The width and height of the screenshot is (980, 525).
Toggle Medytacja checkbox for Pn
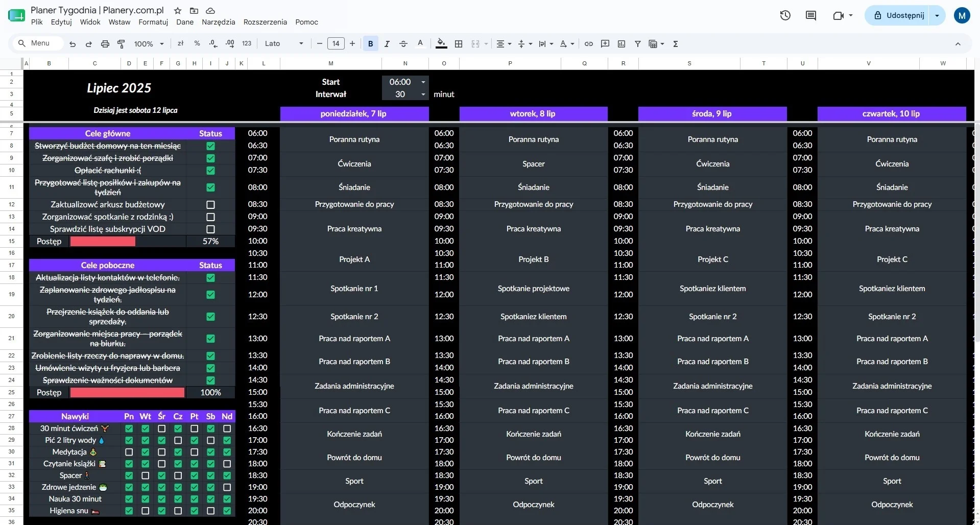click(x=129, y=452)
